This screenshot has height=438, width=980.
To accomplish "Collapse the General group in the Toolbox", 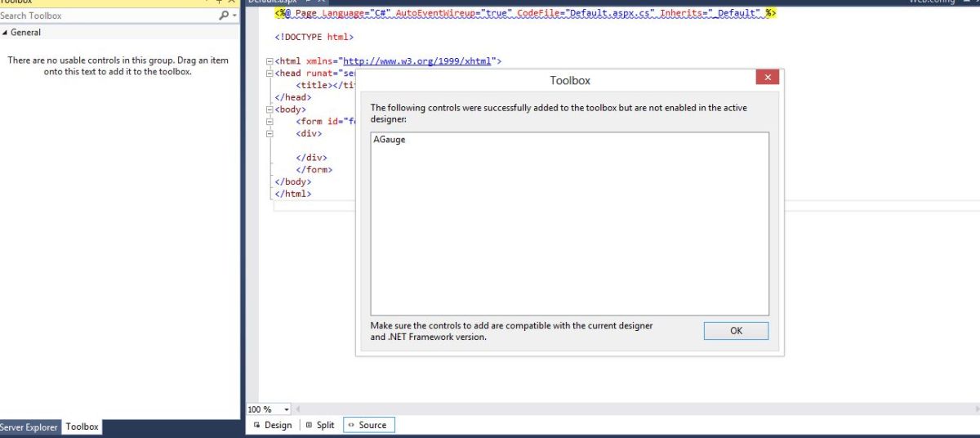I will (5, 33).
